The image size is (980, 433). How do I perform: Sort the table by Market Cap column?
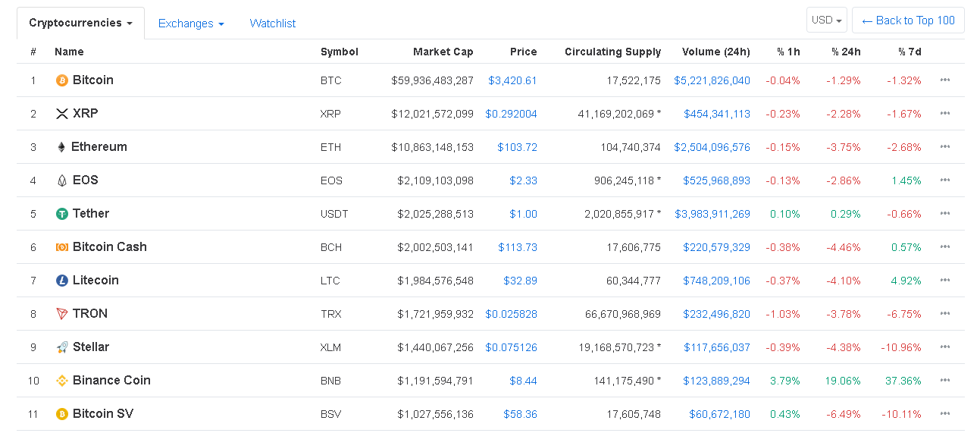click(x=443, y=52)
